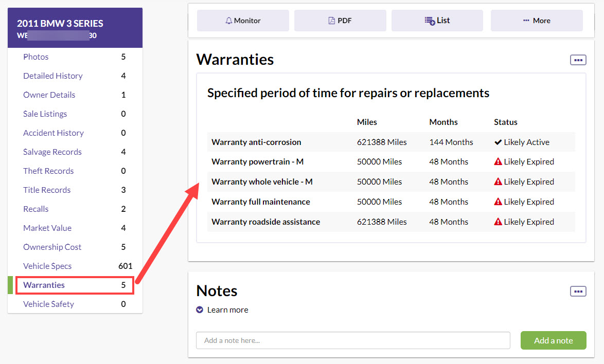This screenshot has height=364, width=604.
Task: Click the green Add a note button
Action: click(553, 340)
